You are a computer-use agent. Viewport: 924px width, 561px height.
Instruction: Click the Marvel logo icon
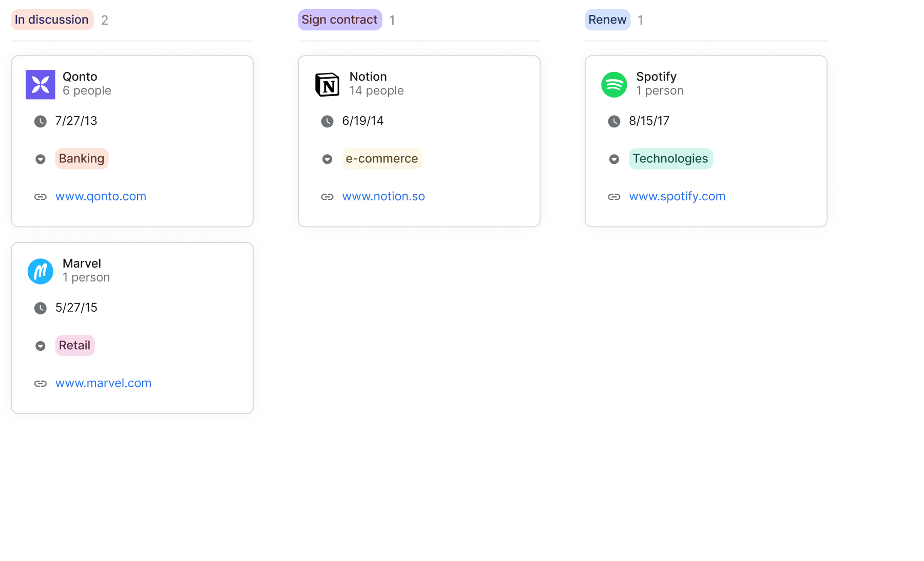click(41, 271)
